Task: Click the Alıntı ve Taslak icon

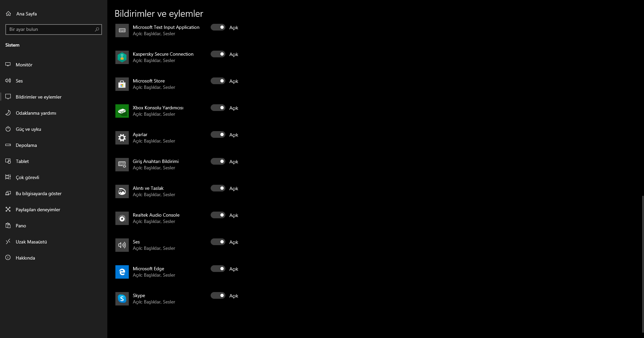Action: point(122,191)
